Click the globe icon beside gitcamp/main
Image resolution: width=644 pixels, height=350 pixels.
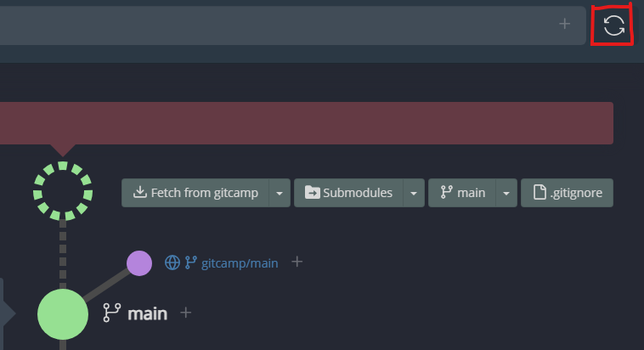tap(172, 262)
